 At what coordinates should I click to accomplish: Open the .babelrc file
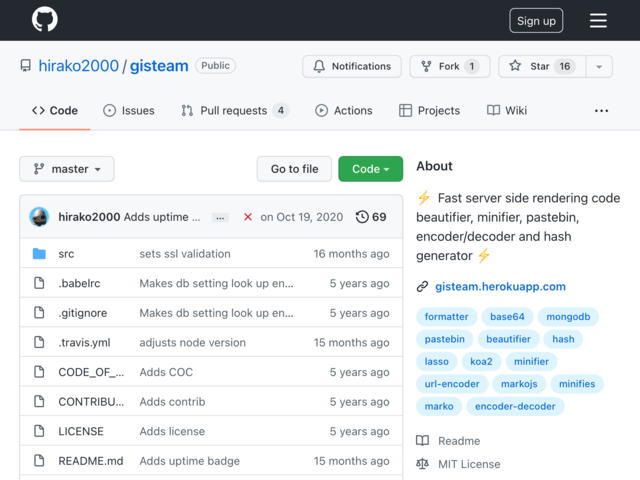pyautogui.click(x=79, y=283)
